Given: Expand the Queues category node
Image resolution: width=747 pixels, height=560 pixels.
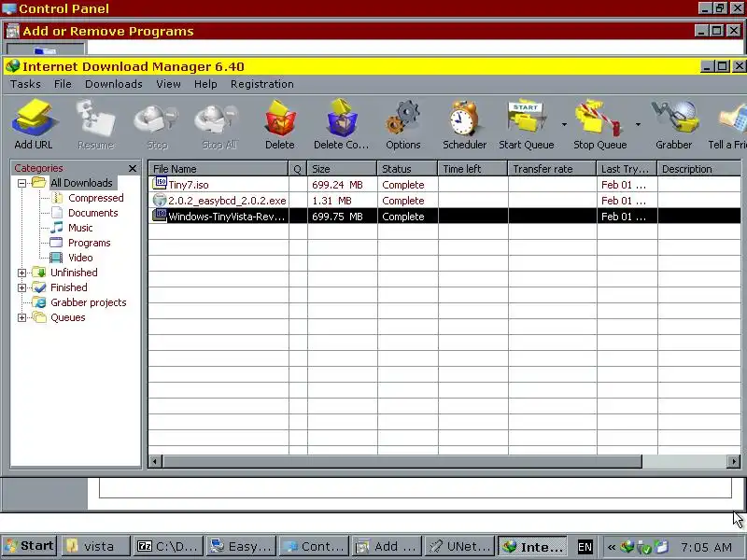Looking at the screenshot, I should pos(21,317).
